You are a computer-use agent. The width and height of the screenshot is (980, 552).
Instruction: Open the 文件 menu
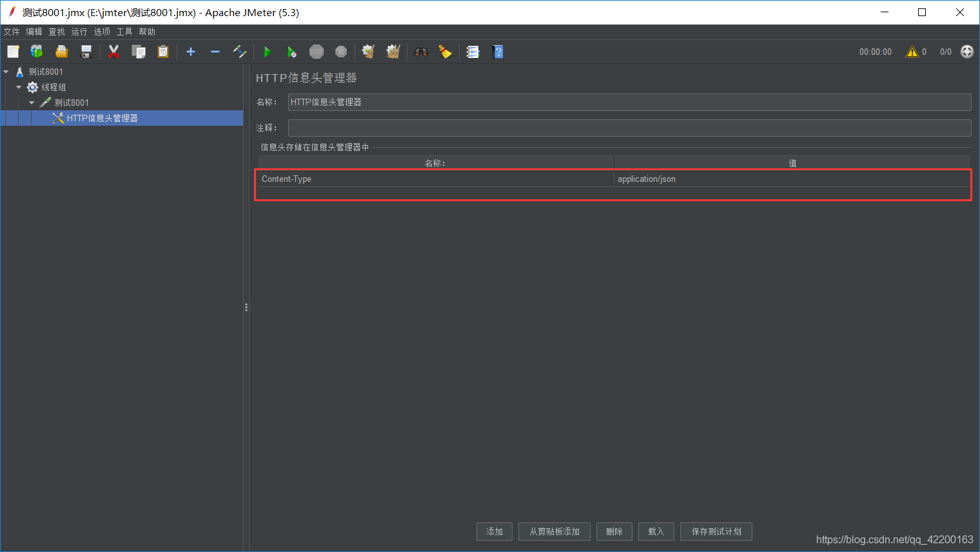tap(12, 32)
